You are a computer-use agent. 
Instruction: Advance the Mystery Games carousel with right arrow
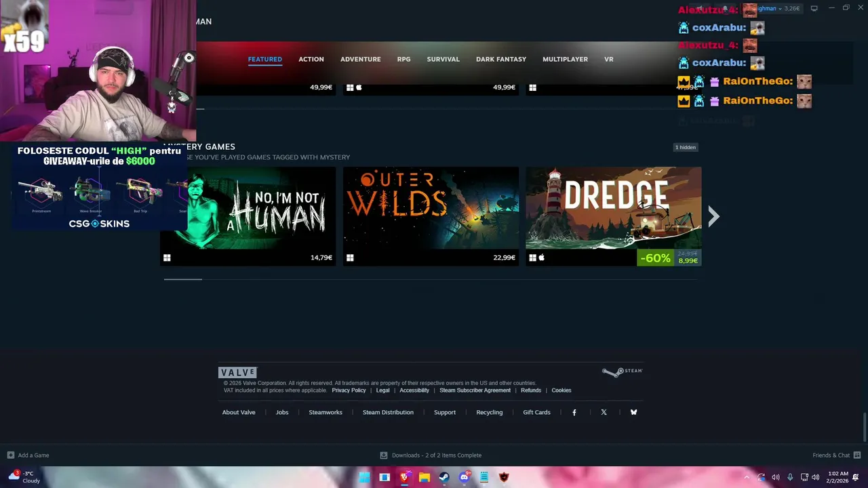(x=713, y=216)
